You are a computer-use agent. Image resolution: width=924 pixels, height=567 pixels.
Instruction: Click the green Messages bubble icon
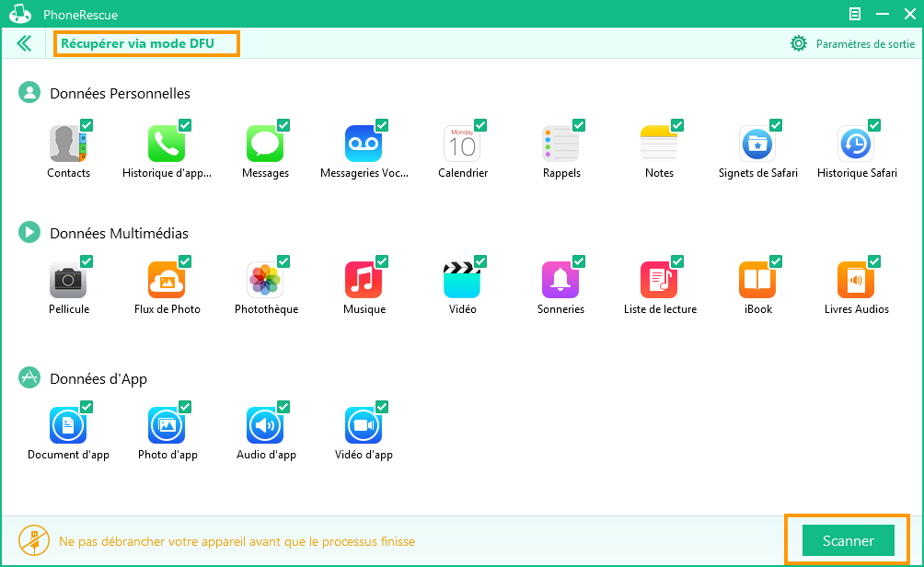point(264,144)
